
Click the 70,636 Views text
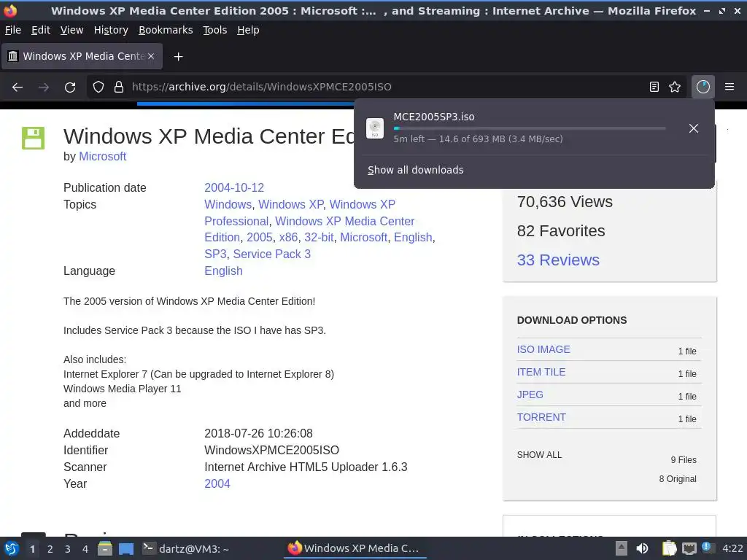coord(565,202)
